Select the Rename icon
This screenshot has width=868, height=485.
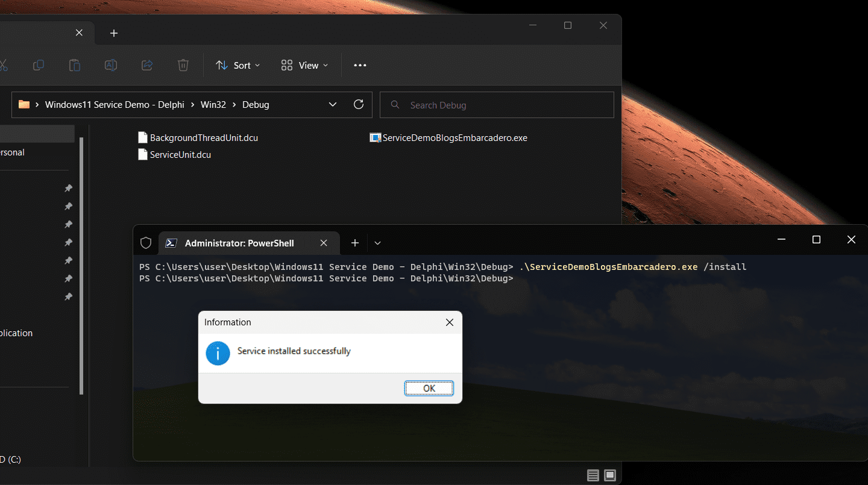pyautogui.click(x=111, y=65)
